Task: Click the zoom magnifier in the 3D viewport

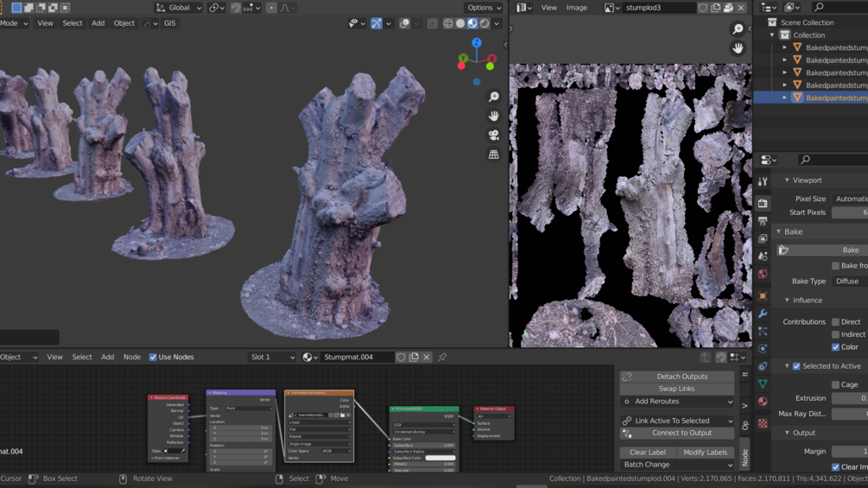Action: (493, 97)
